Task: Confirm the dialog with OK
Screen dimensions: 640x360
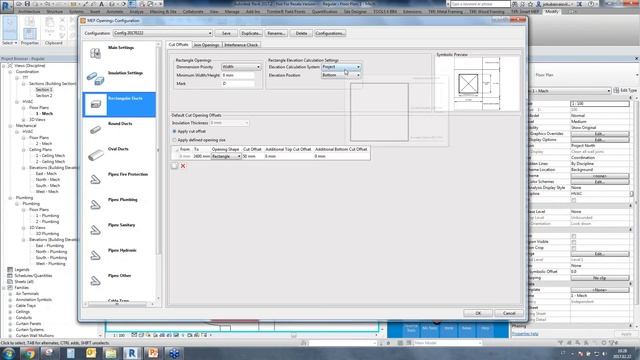Action: point(478,313)
